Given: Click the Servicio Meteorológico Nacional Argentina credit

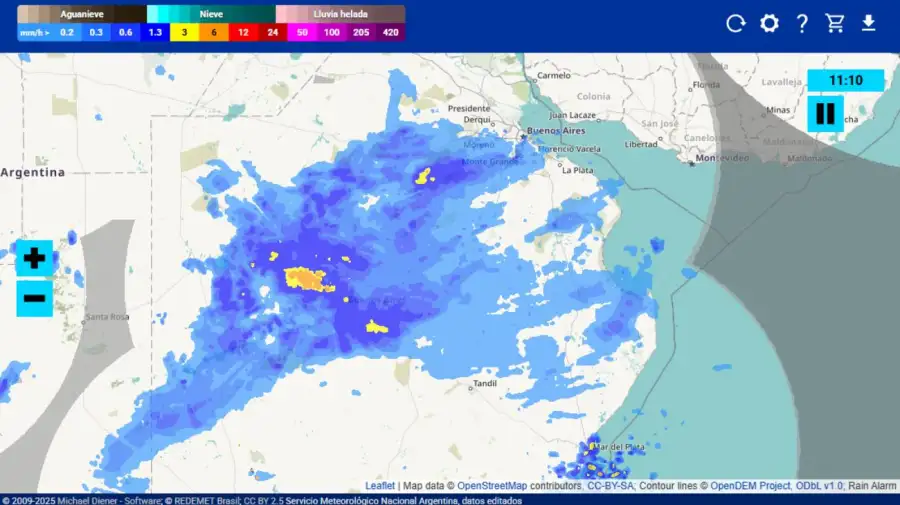Looking at the screenshot, I should point(371,500).
